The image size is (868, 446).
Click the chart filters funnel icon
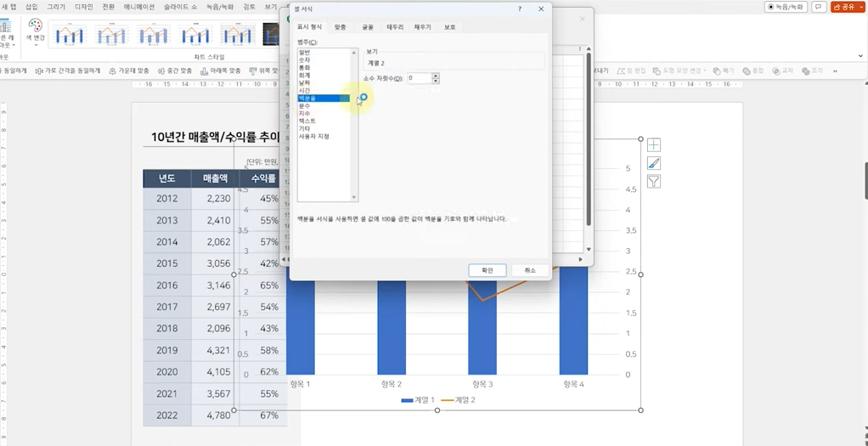(654, 181)
